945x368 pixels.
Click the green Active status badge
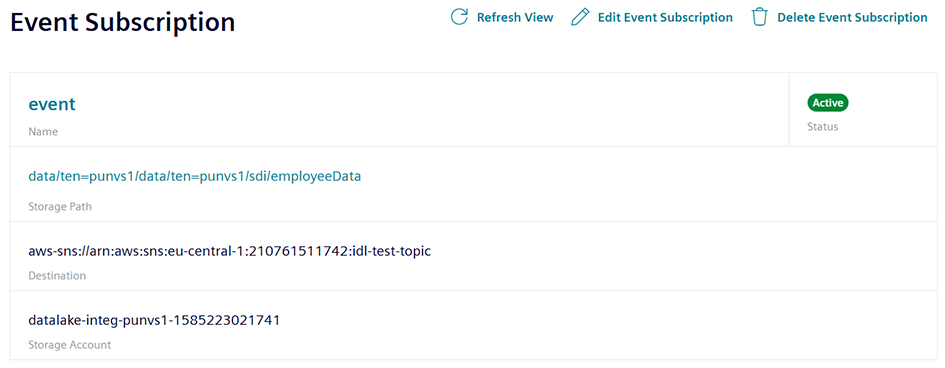pyautogui.click(x=827, y=103)
